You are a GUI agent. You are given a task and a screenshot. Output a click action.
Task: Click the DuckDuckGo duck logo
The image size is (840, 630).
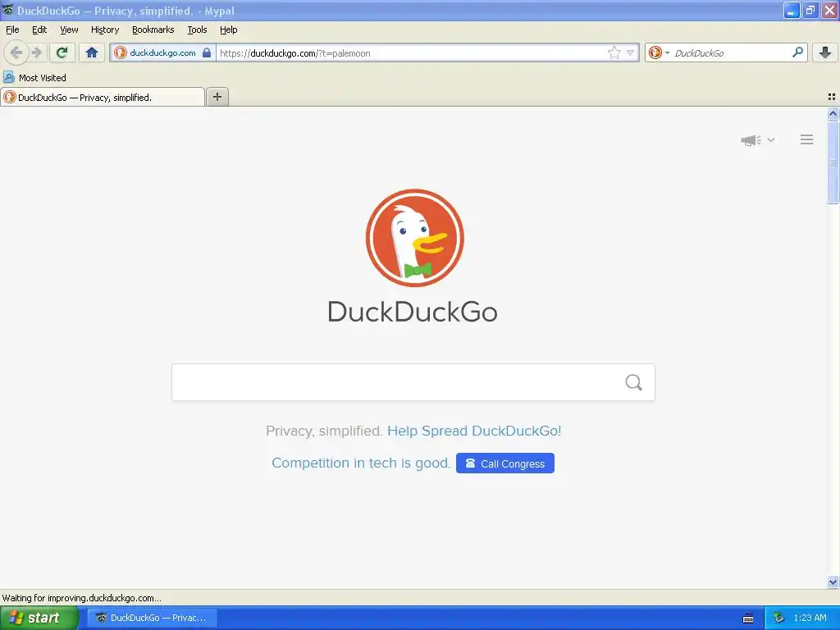tap(414, 238)
